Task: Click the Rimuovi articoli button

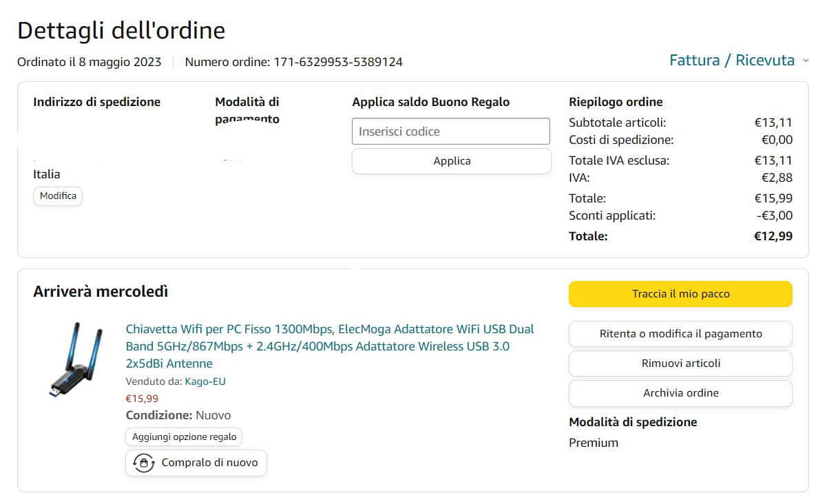Action: (680, 364)
